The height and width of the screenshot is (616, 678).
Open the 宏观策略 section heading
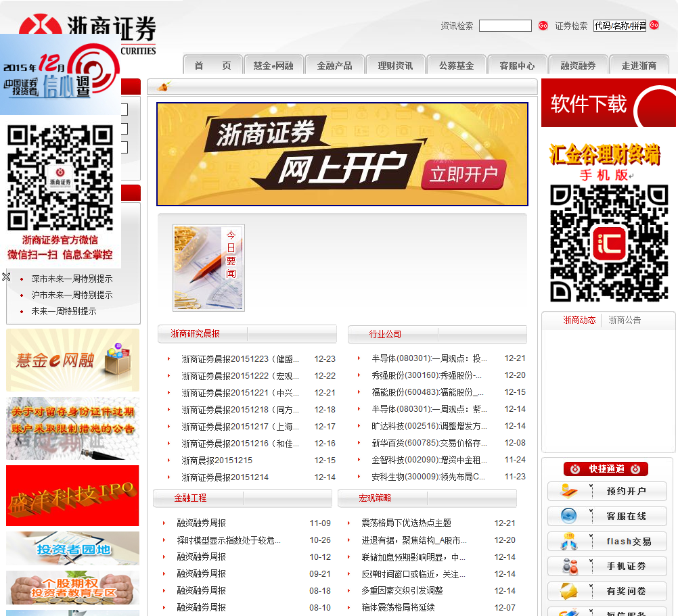[374, 498]
